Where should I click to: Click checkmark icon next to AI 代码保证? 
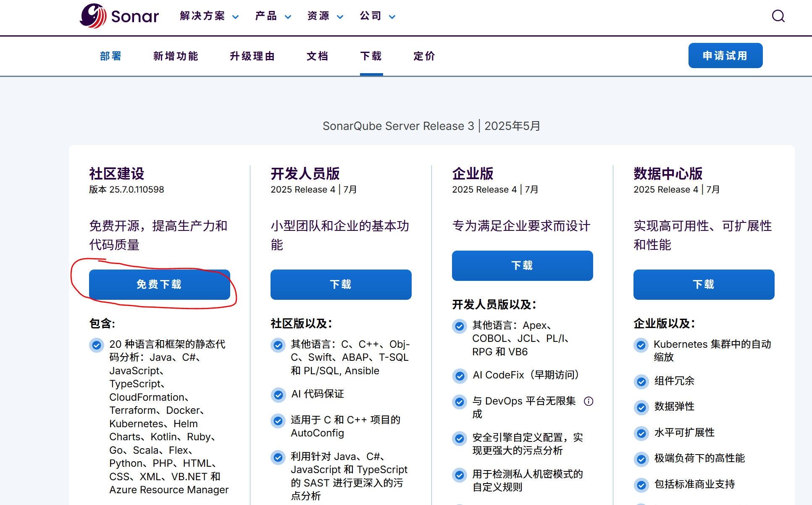[278, 395]
